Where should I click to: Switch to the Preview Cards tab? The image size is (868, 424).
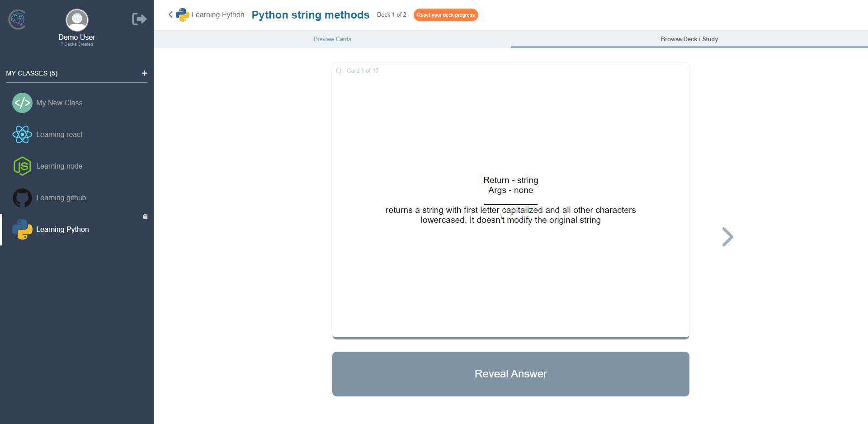pos(332,39)
